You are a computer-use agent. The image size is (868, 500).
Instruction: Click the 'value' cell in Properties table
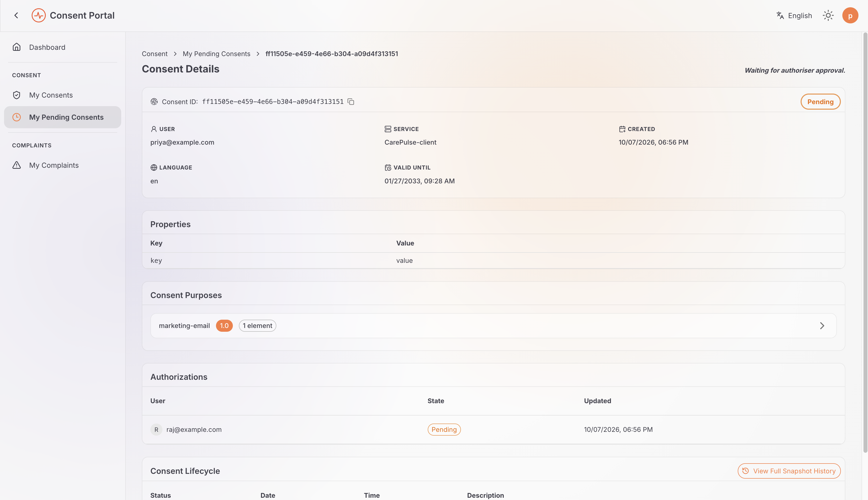(x=404, y=261)
